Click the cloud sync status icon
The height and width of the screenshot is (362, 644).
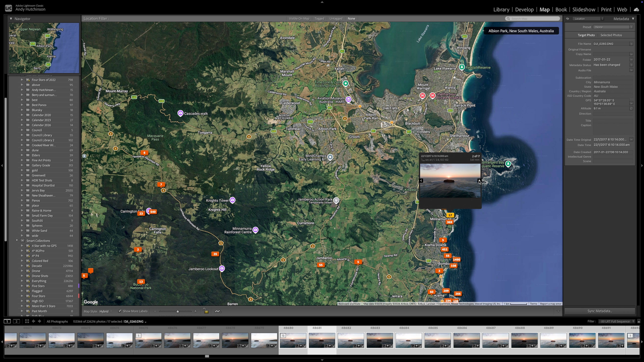click(x=636, y=10)
